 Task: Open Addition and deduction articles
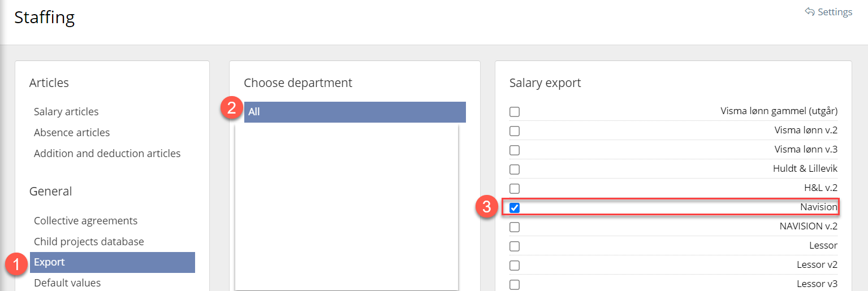pyautogui.click(x=107, y=154)
